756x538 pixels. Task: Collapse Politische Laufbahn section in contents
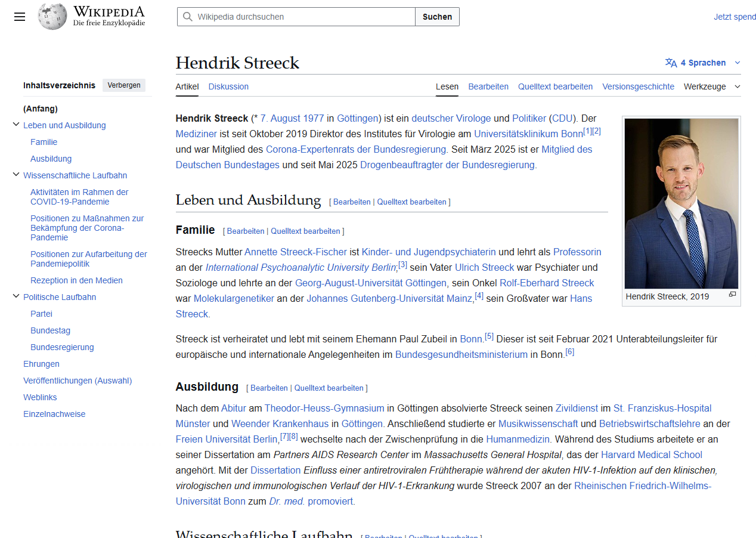coord(16,296)
